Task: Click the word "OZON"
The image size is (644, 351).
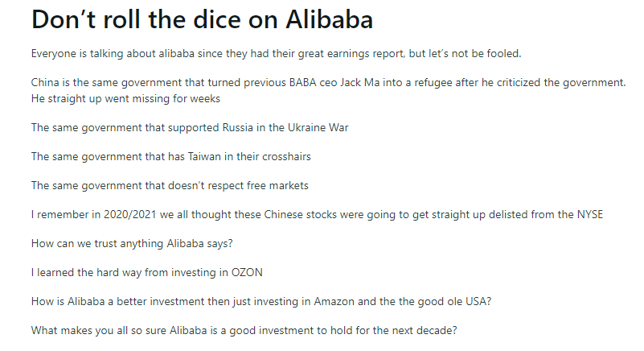Action: [x=246, y=272]
